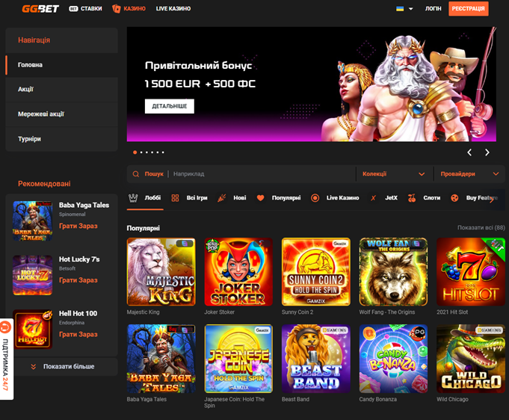This screenshot has width=509, height=420.
Task: Select the second banner slide dot
Action: tap(141, 152)
